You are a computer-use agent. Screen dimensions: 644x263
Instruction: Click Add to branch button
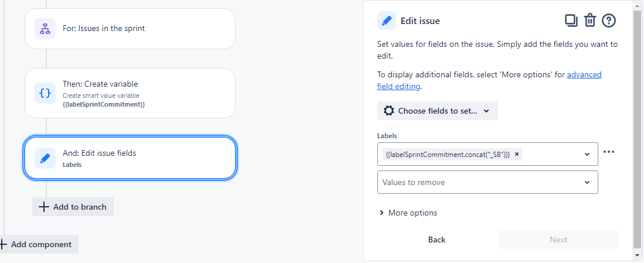tap(73, 207)
